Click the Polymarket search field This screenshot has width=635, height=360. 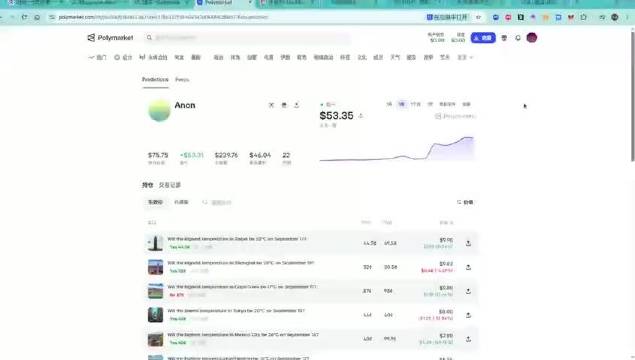[x=248, y=38]
